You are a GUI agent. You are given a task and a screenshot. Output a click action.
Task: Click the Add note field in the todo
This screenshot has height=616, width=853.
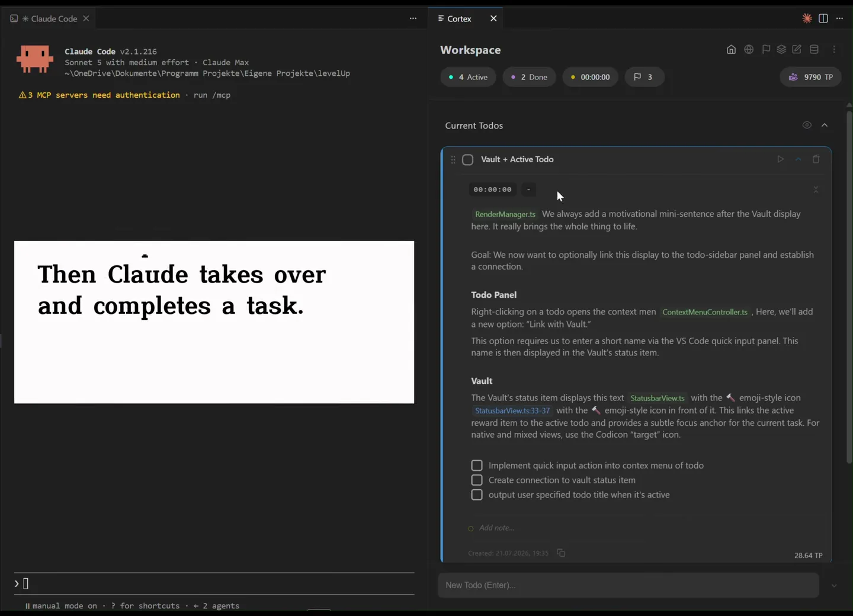496,528
